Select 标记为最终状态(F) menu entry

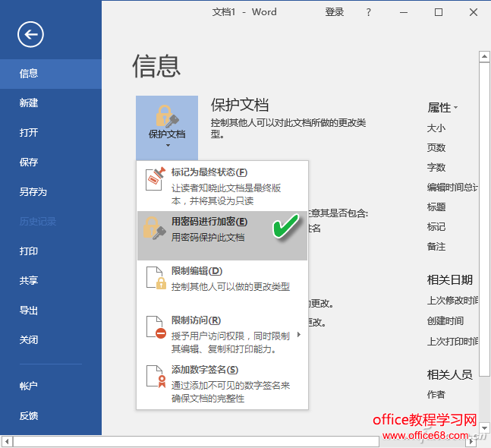[x=222, y=186]
